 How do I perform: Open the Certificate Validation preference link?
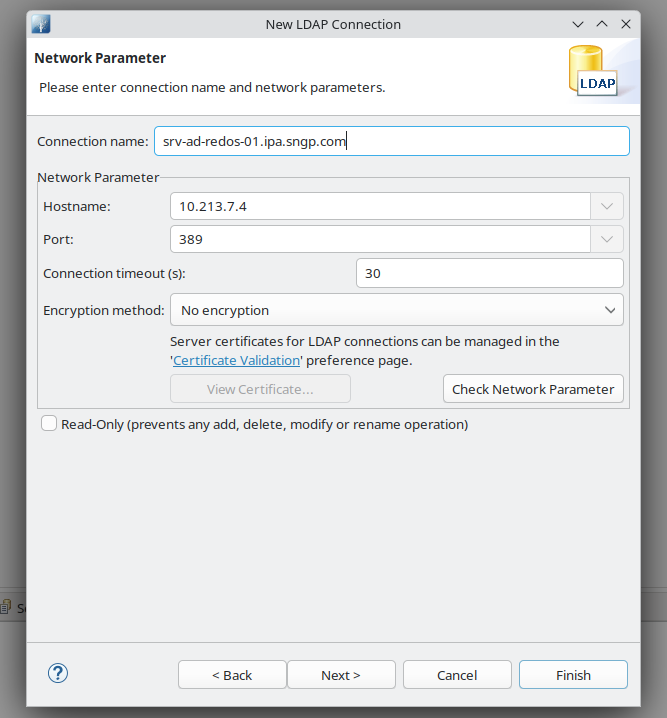click(x=236, y=360)
